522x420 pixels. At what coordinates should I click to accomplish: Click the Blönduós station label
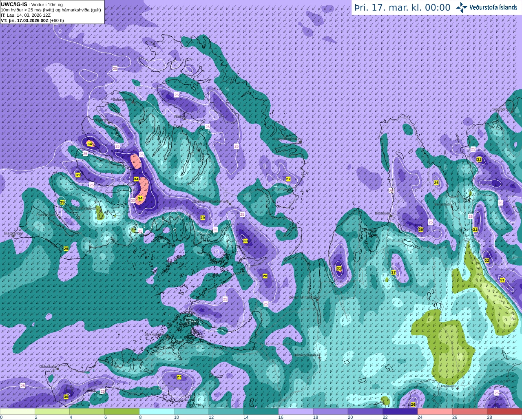point(383,213)
